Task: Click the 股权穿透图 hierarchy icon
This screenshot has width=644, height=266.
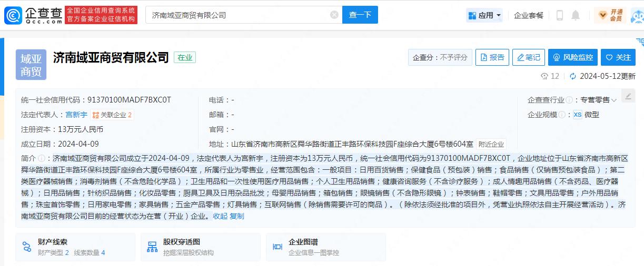Action: pyautogui.click(x=152, y=247)
